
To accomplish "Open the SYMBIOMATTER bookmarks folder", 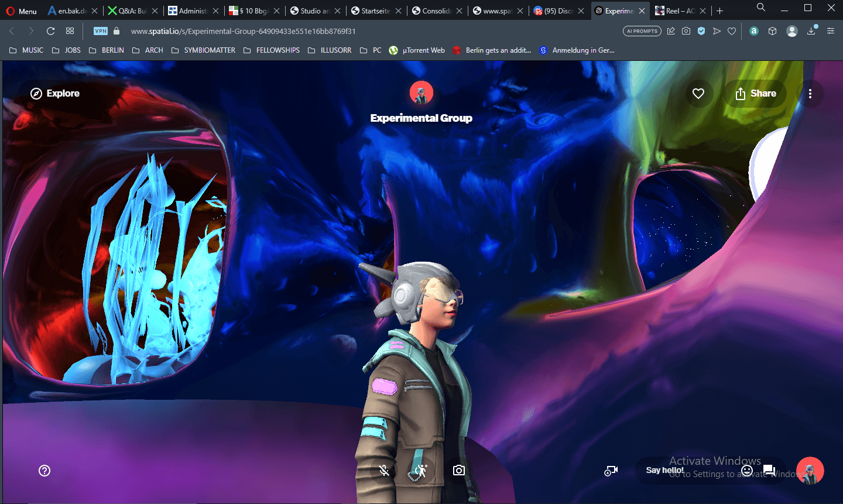I will [x=203, y=50].
